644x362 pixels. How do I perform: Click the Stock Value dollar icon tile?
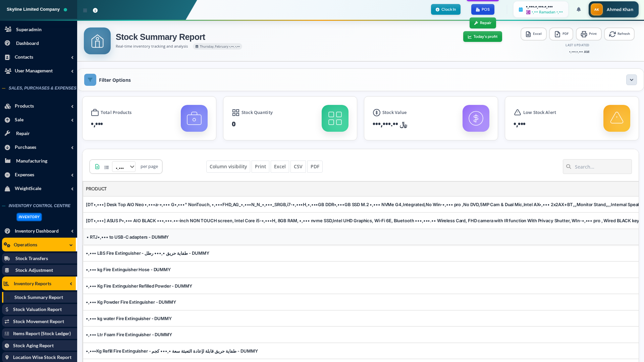pyautogui.click(x=476, y=118)
